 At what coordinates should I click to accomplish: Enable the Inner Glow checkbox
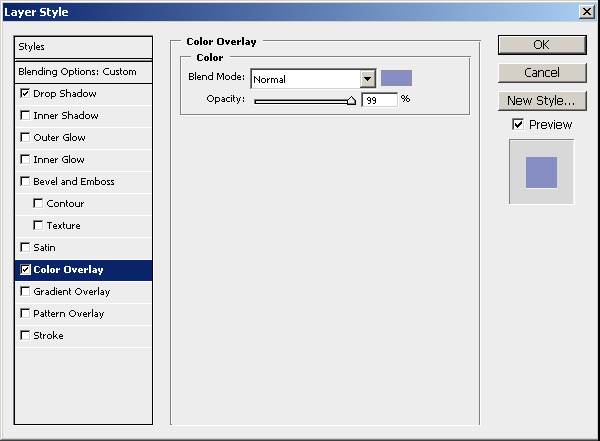pyautogui.click(x=25, y=160)
